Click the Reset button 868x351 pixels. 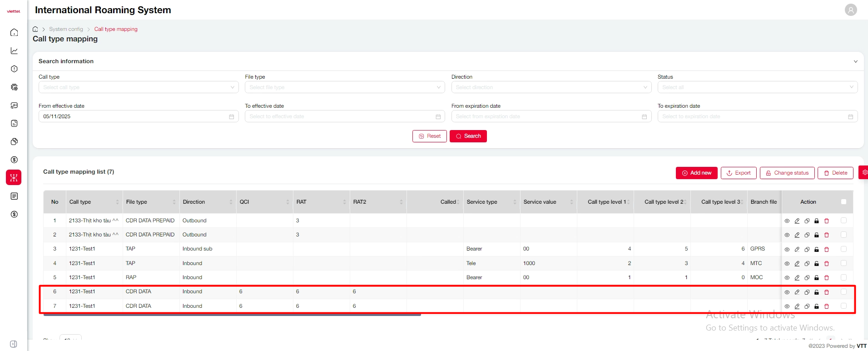(x=429, y=136)
